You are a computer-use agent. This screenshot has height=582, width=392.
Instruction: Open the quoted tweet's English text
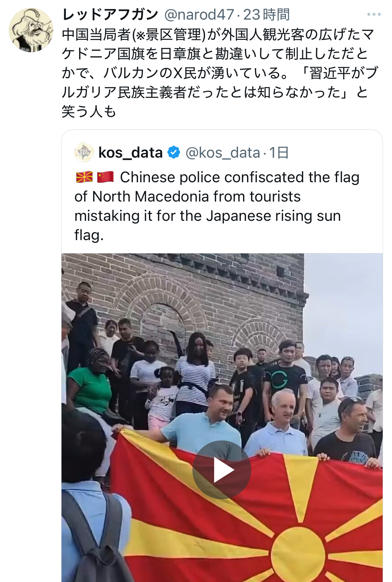pos(217,206)
